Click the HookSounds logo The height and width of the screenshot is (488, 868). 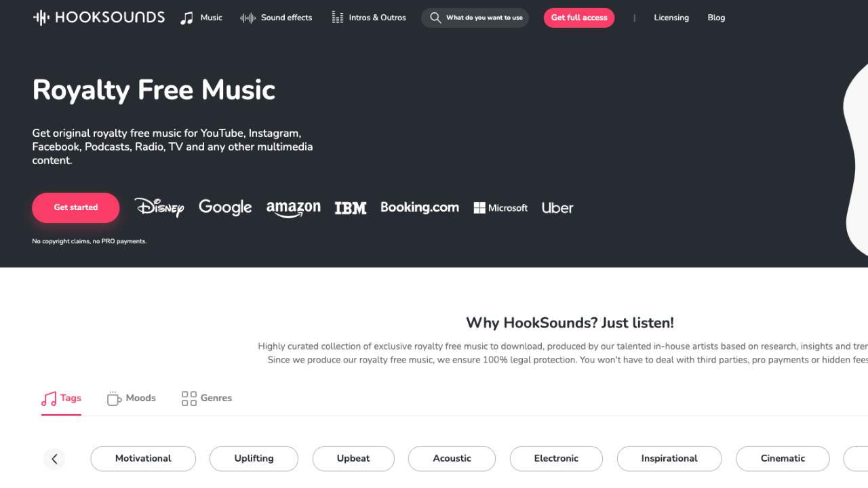click(99, 18)
